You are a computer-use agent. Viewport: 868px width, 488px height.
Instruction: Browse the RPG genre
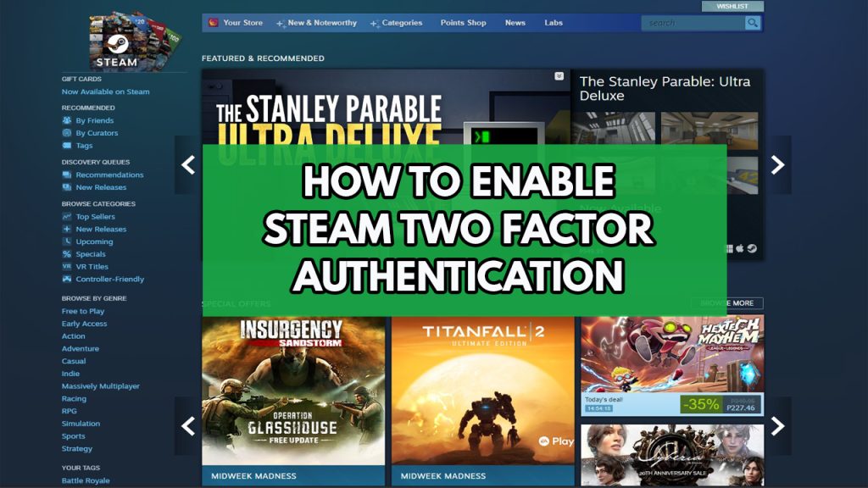click(x=70, y=411)
